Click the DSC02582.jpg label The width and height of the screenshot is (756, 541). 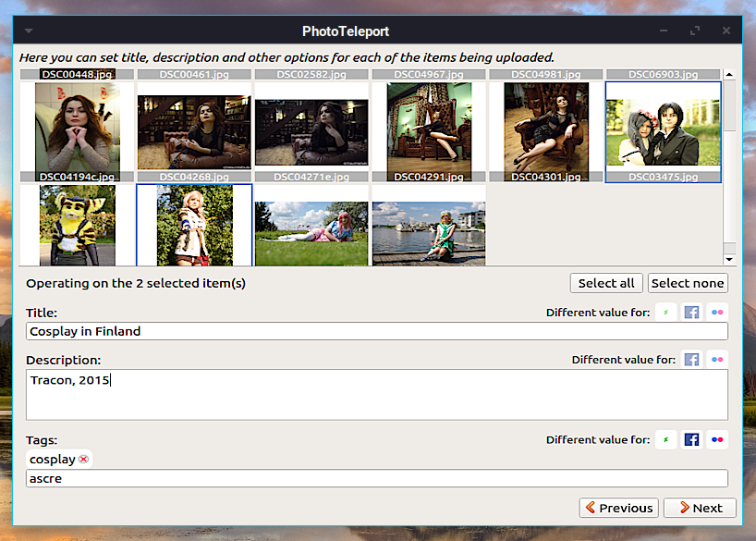(311, 74)
